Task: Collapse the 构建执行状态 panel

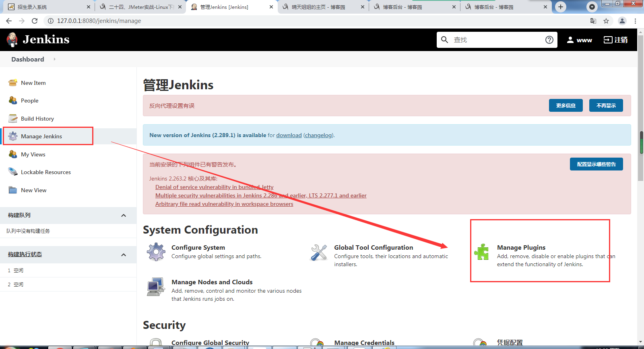Action: click(x=124, y=255)
